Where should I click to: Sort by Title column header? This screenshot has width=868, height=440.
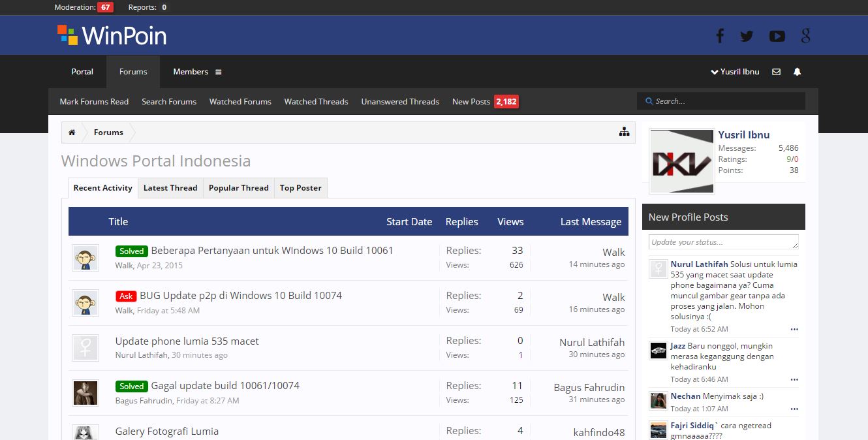(x=118, y=222)
